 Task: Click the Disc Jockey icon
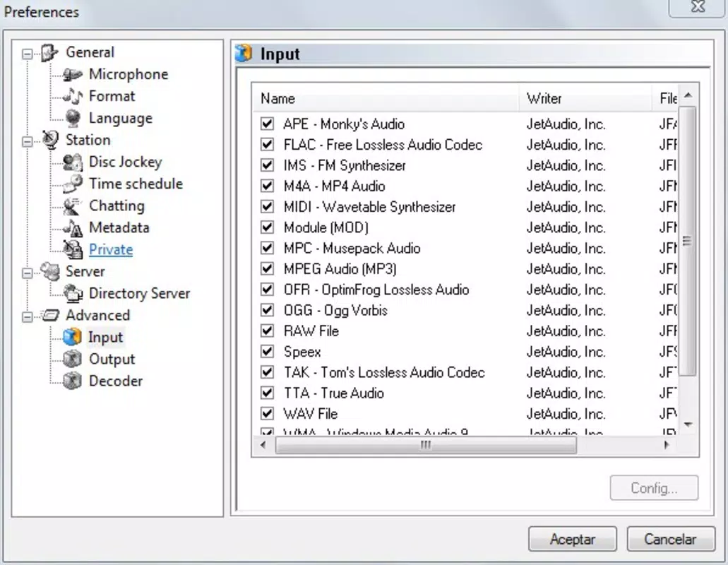click(x=73, y=162)
